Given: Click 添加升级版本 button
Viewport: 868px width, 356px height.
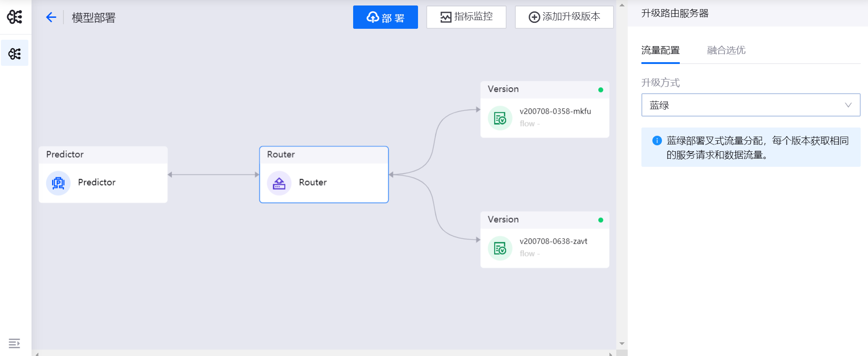Looking at the screenshot, I should [564, 17].
